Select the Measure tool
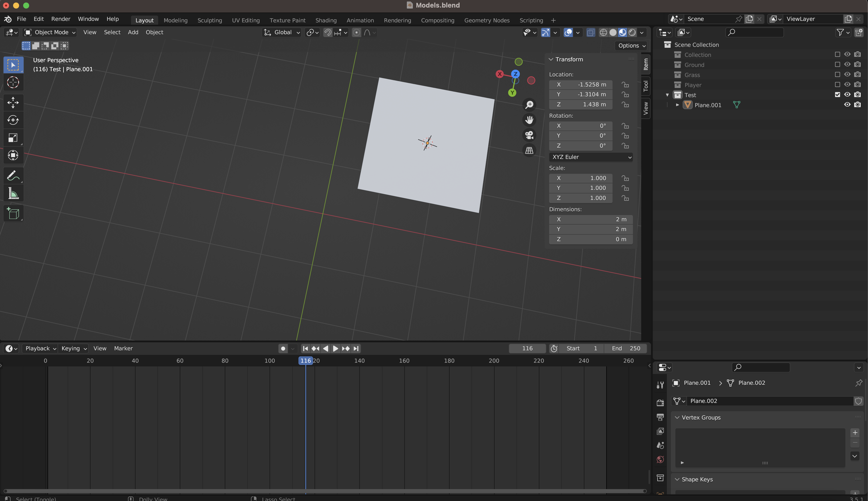Screen dimensions: 868x501 [13, 193]
